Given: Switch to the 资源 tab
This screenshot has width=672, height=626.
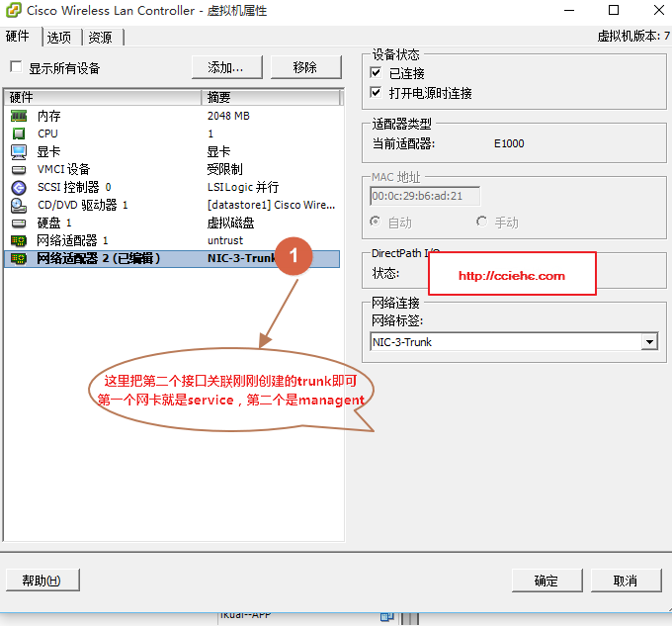Looking at the screenshot, I should coord(100,37).
